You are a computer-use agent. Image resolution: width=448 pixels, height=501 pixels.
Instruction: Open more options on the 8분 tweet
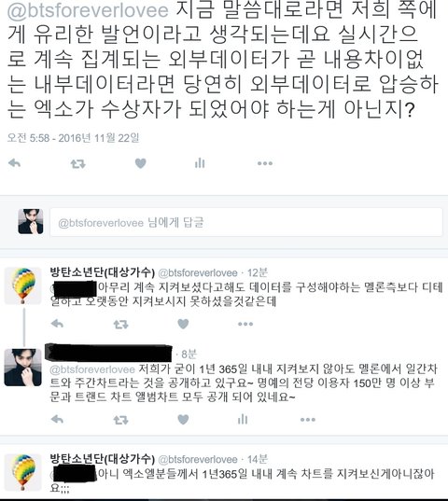click(x=308, y=420)
